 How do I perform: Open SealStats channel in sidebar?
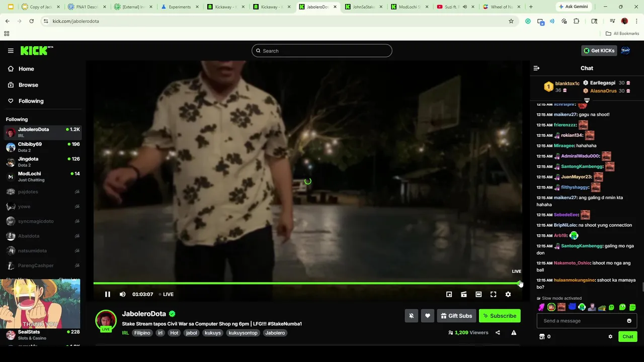coord(43,335)
